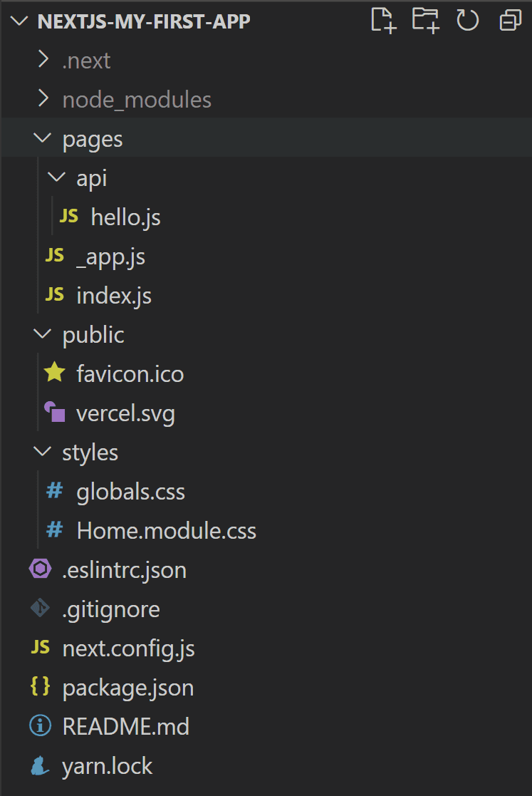Open next.config.js file
The image size is (532, 796).
[x=128, y=648]
